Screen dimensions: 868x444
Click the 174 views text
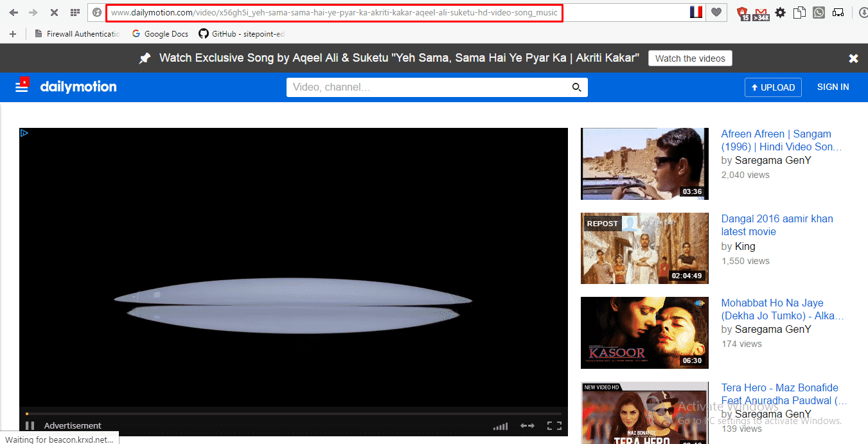click(741, 344)
